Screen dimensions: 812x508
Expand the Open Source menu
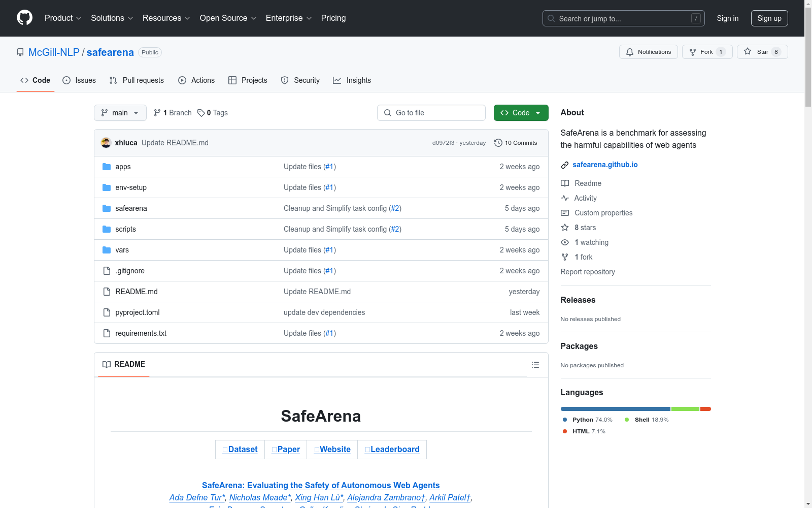228,18
